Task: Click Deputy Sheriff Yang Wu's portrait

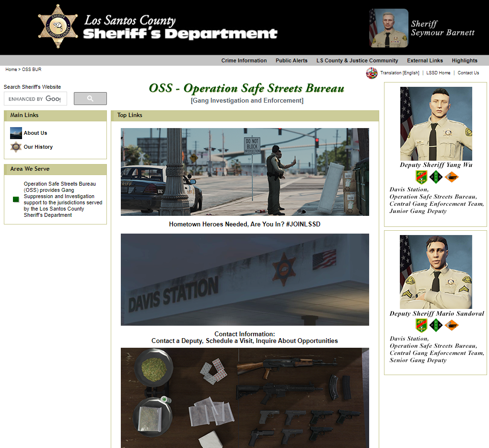Action: pos(436,124)
